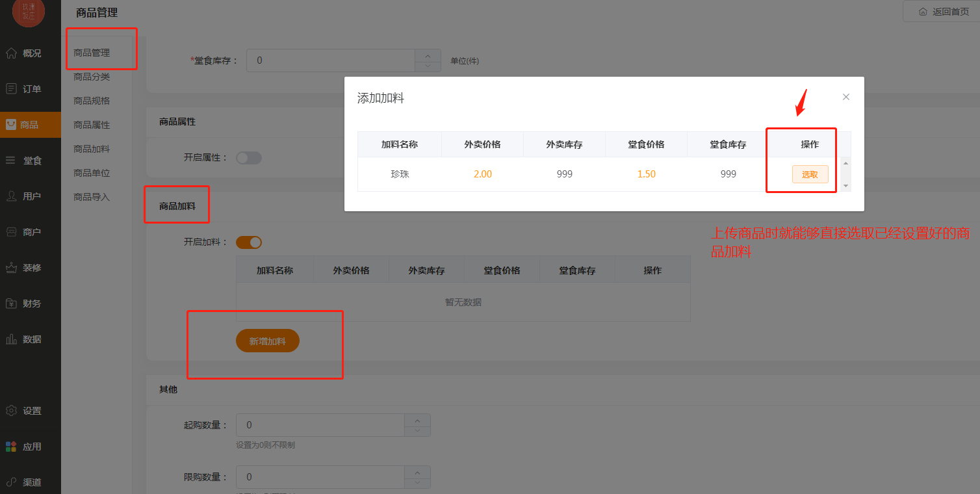Click the 新增加料 button
Image resolution: width=980 pixels, height=494 pixels.
tap(268, 341)
